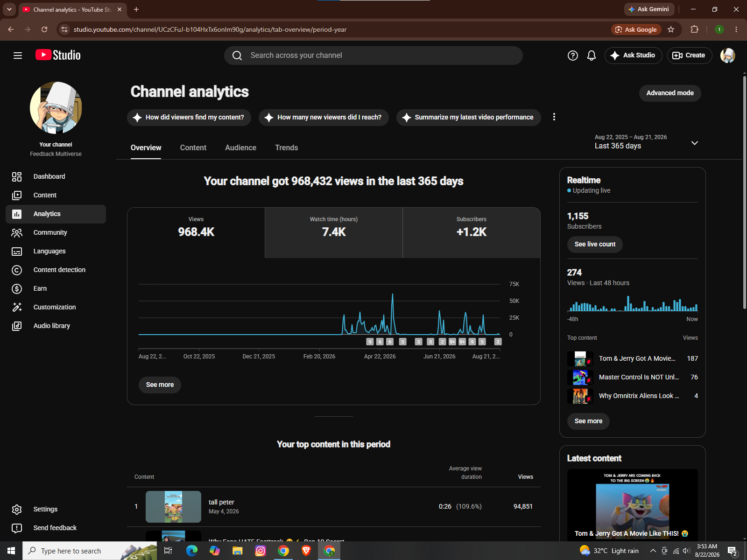Click the Windows Start button
This screenshot has height=560, width=747.
(11, 551)
